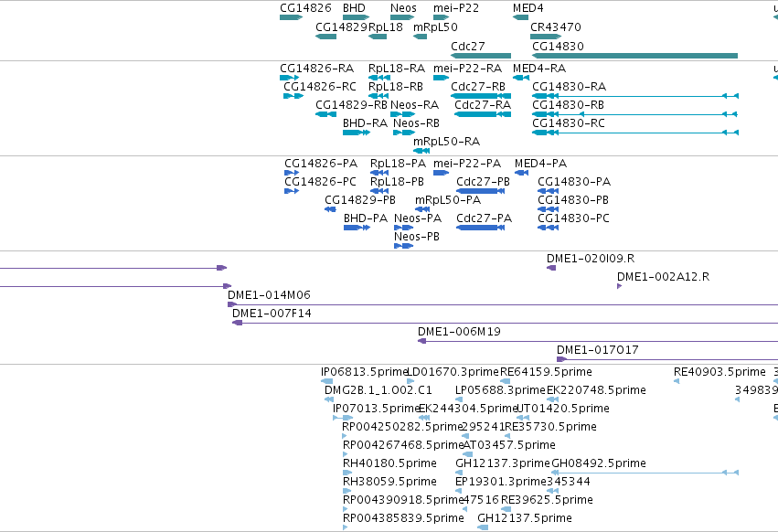Click the mRpL50-PA protein

click(422, 209)
